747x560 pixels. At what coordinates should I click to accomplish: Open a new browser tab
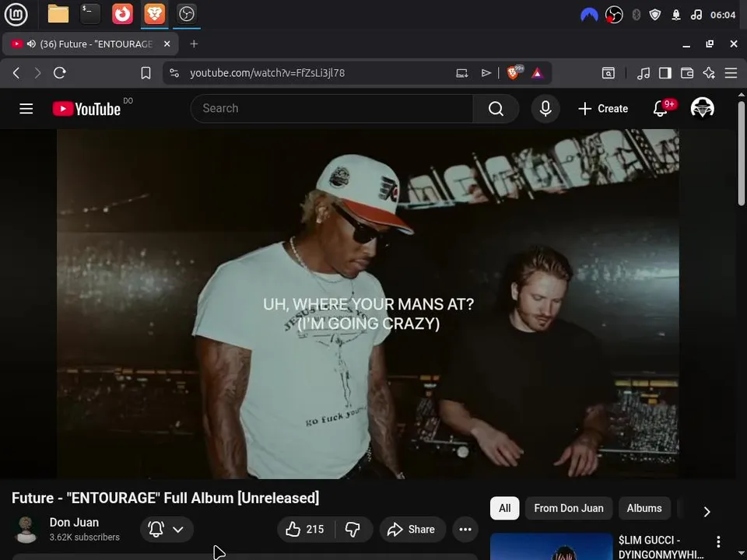[x=194, y=44]
